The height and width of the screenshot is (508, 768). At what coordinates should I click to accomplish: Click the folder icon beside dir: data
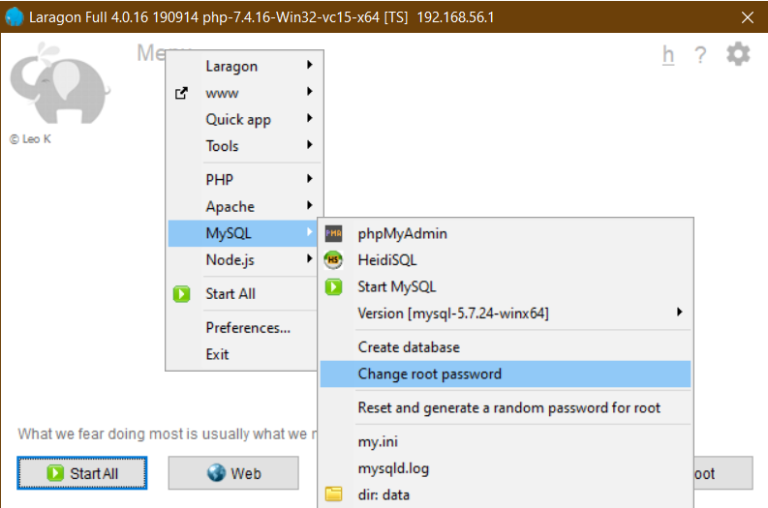point(334,494)
